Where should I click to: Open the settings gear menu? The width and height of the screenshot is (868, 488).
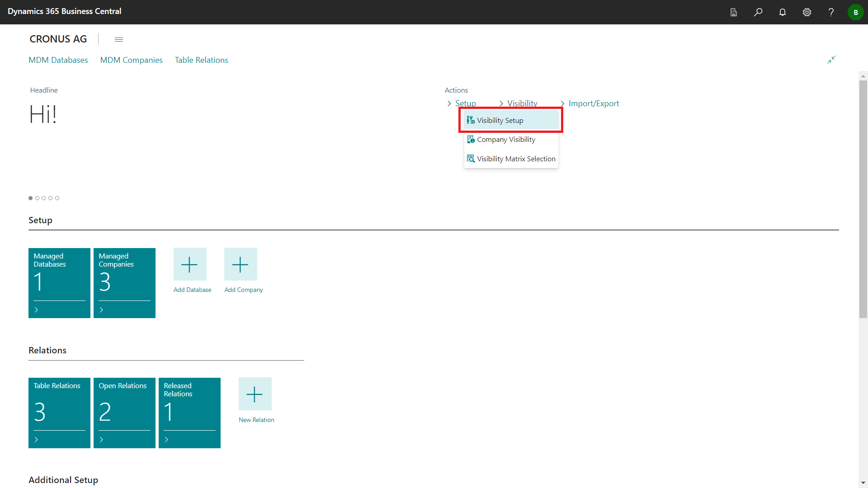[x=807, y=12]
